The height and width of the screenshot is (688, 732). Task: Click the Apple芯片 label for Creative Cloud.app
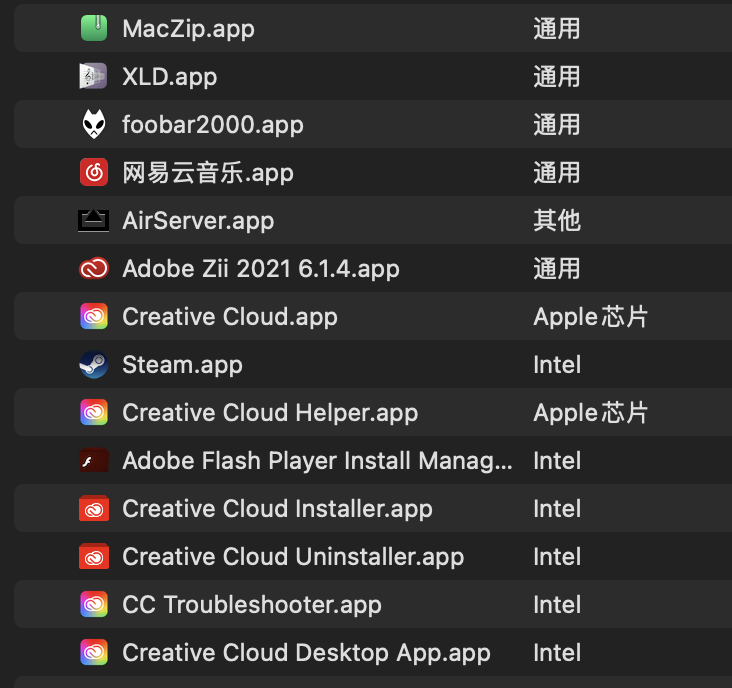(591, 317)
